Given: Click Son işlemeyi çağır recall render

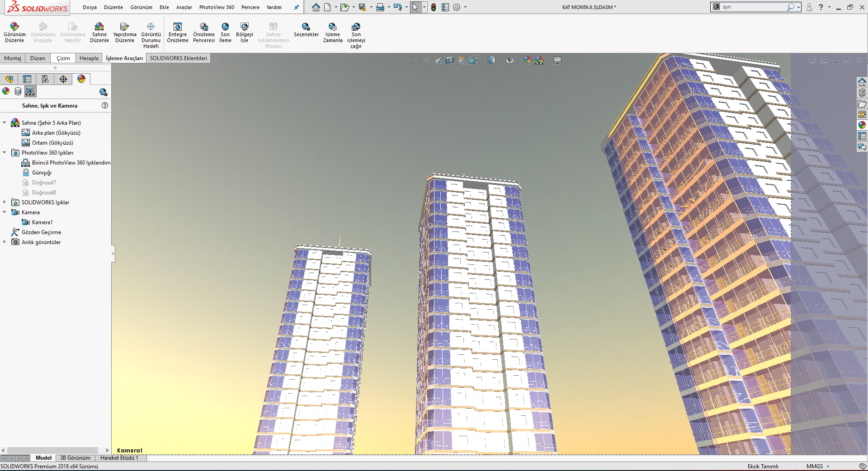Looking at the screenshot, I should (x=356, y=35).
